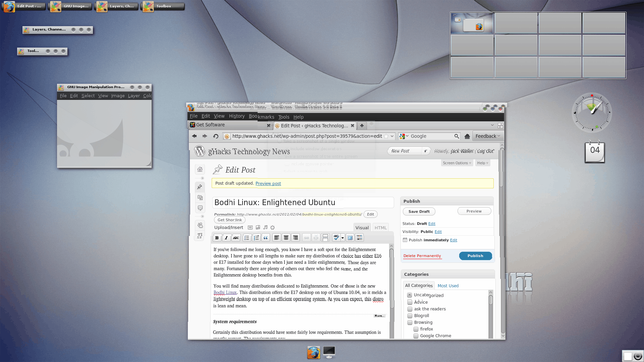This screenshot has height=362, width=644.
Task: Toggle fullscreen editor mode icon
Action: 350,238
